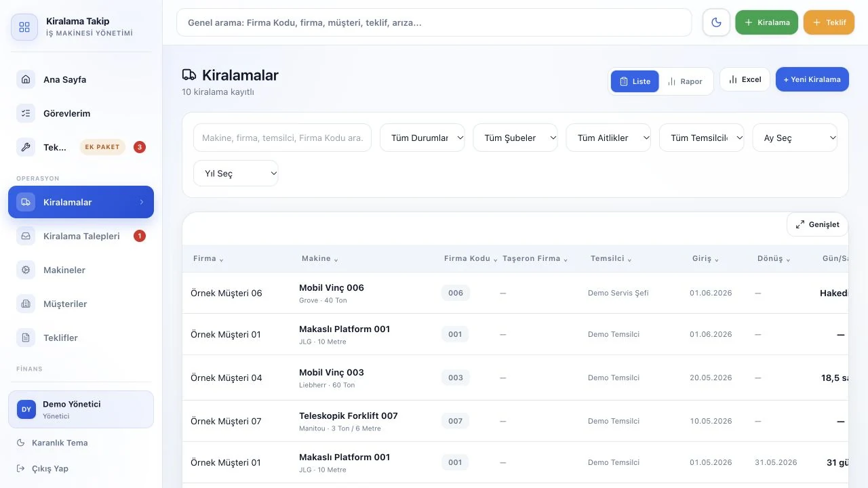Export the list with the Excel button
This screenshot has height=488, width=868.
coord(745,79)
